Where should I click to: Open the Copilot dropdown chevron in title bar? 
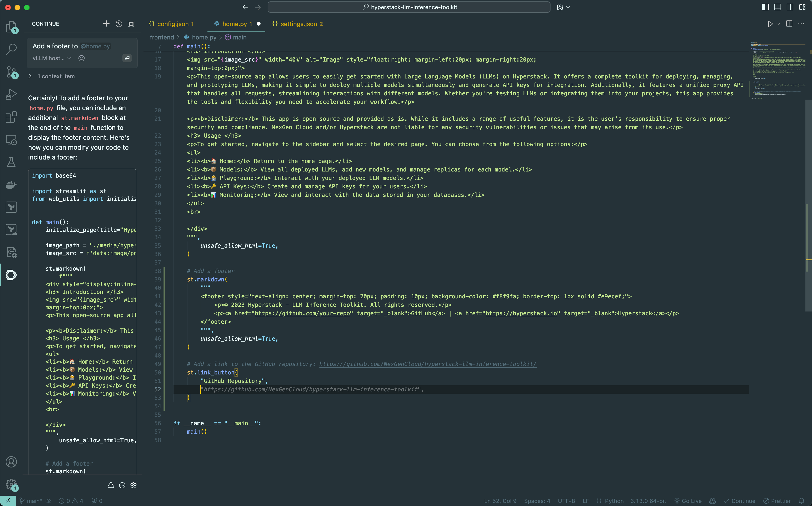pos(568,7)
